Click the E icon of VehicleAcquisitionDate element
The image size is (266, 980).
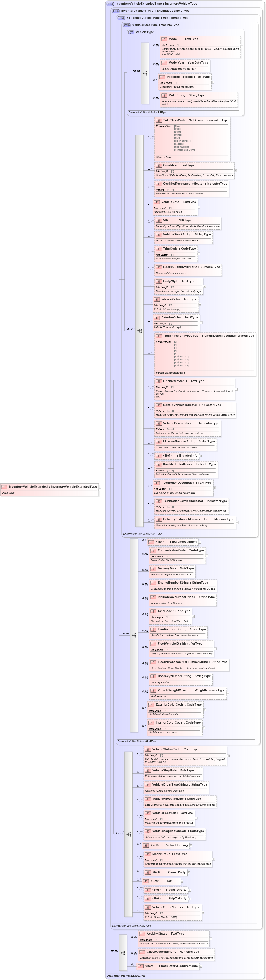tap(148, 831)
